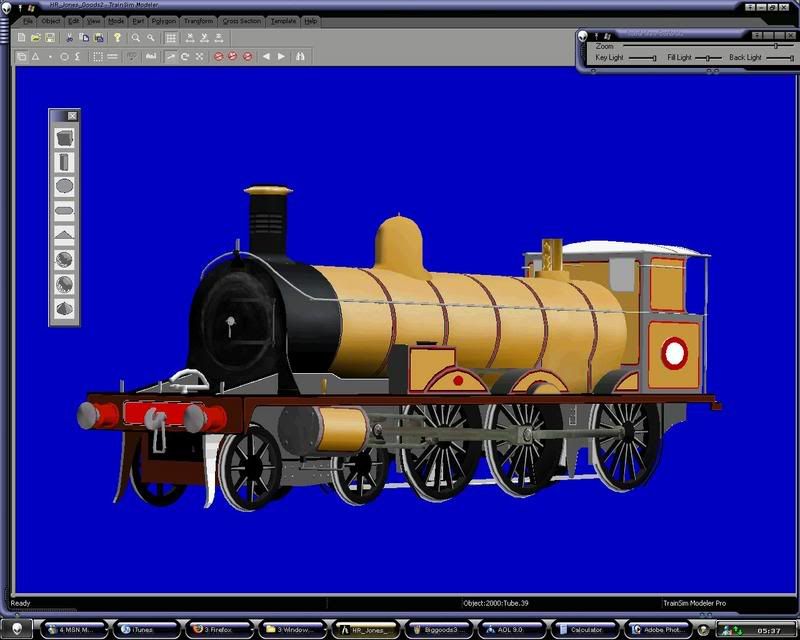The width and height of the screenshot is (800, 640).
Task: Click the left arrow previous icon
Action: point(266,57)
